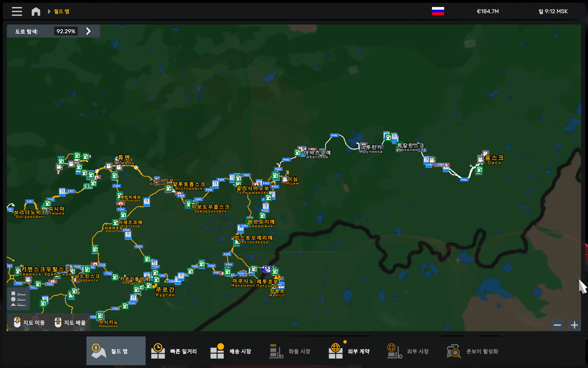Click the €184.7M money display
588x368 pixels.
point(487,11)
